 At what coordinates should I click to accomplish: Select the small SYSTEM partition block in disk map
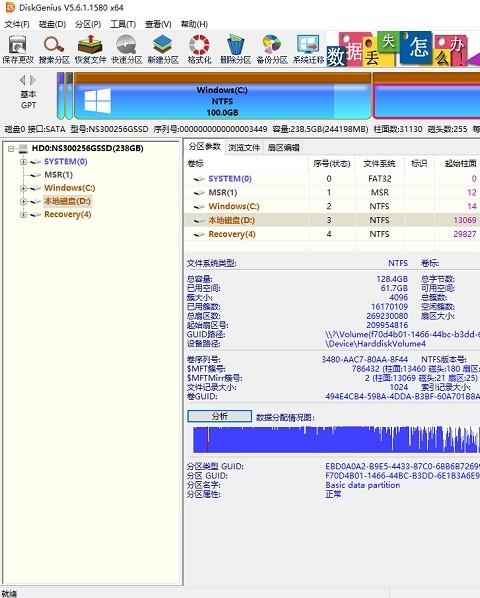click(x=61, y=96)
